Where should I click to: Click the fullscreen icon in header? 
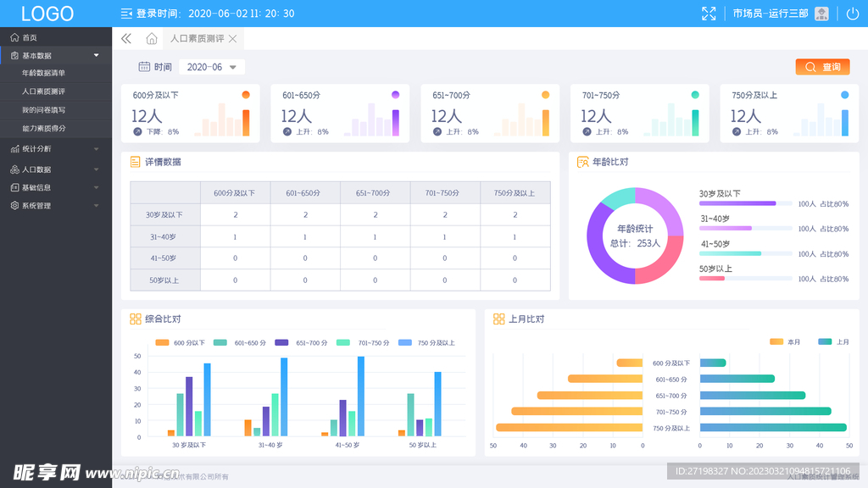pos(709,14)
